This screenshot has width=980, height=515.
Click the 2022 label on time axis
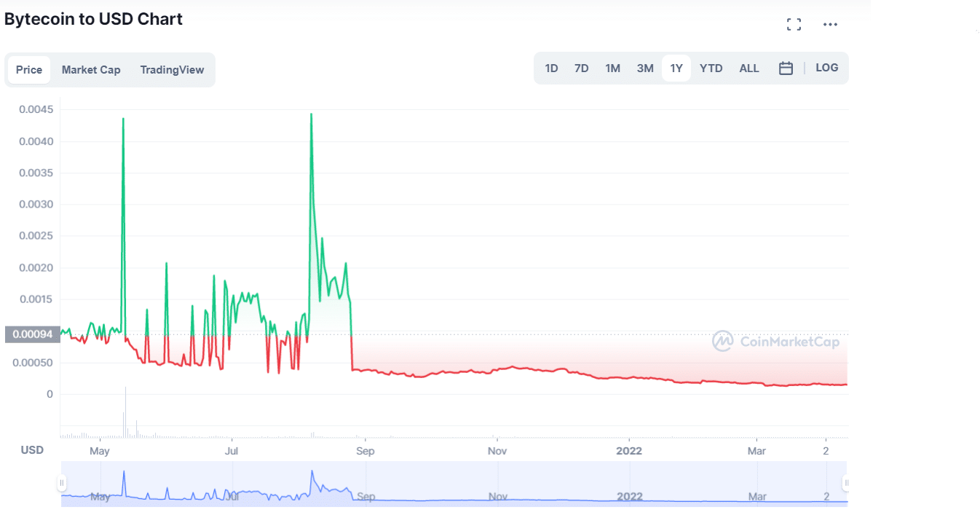tap(629, 451)
